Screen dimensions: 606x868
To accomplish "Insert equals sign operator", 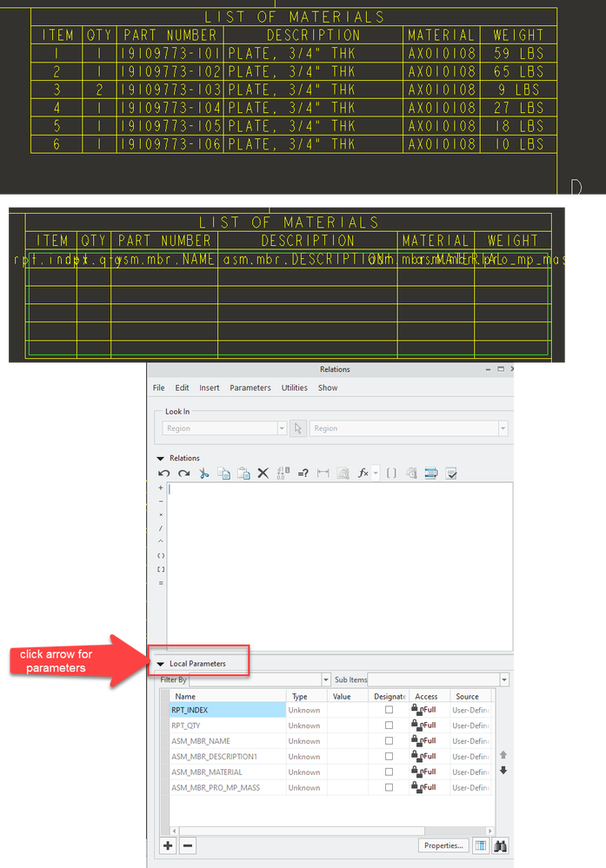I will [x=161, y=583].
